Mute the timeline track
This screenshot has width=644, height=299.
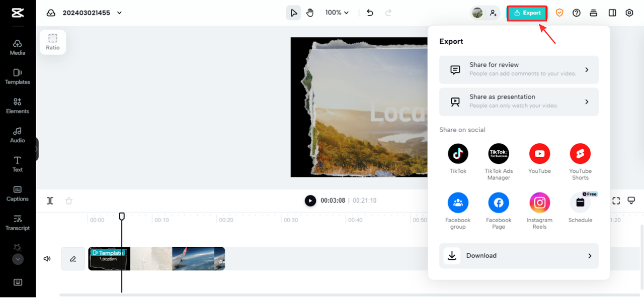point(47,259)
